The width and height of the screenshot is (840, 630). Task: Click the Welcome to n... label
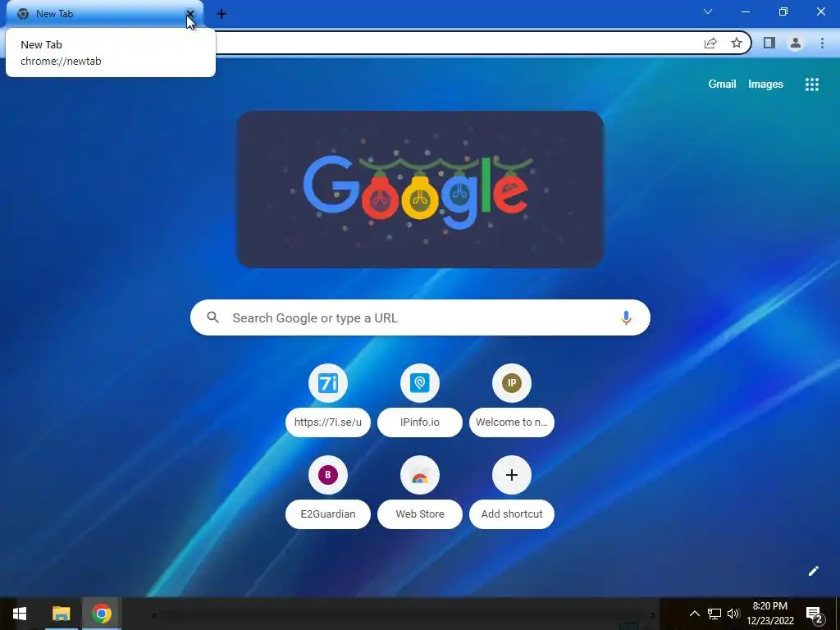pos(512,422)
